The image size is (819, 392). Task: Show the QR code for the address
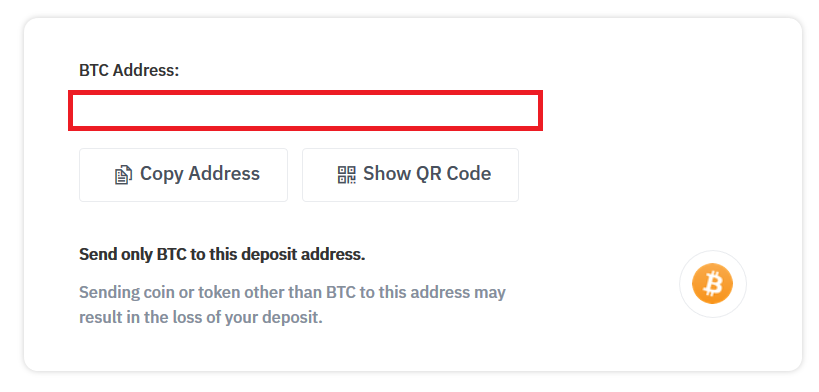pyautogui.click(x=411, y=175)
